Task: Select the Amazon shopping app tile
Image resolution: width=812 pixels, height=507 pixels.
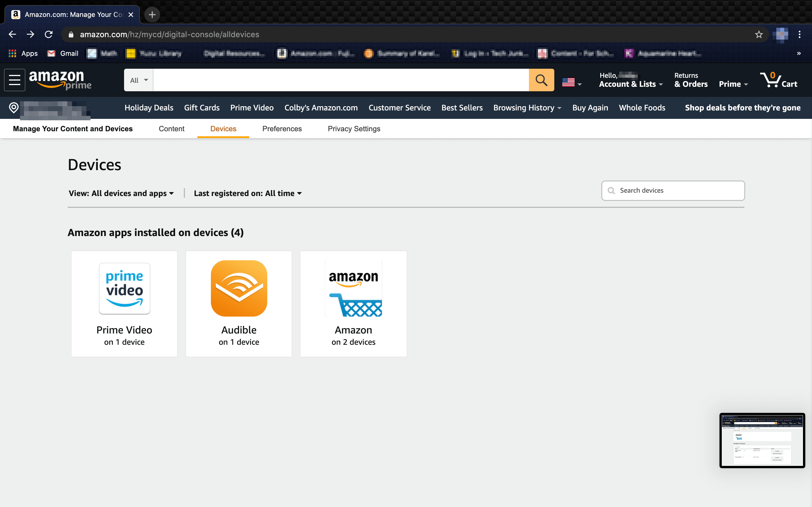Action: (353, 303)
